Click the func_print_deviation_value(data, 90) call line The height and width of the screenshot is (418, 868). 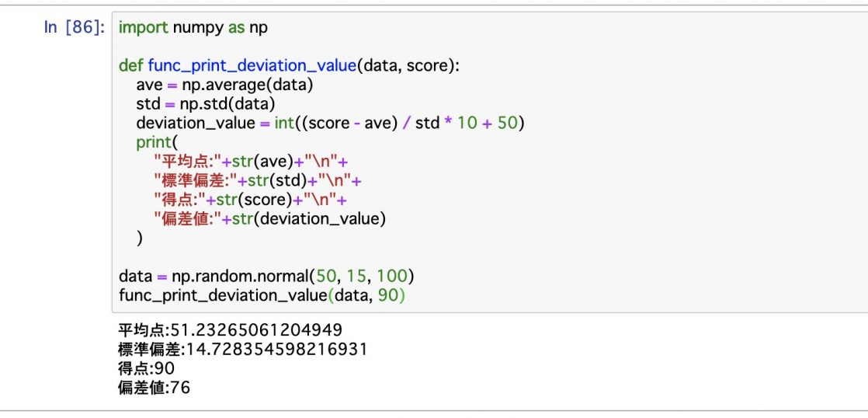point(262,295)
